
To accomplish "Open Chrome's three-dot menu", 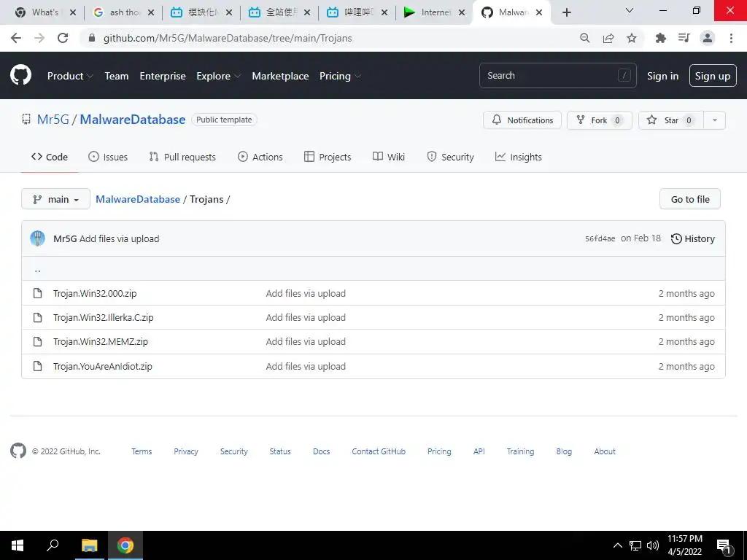I will (x=731, y=38).
